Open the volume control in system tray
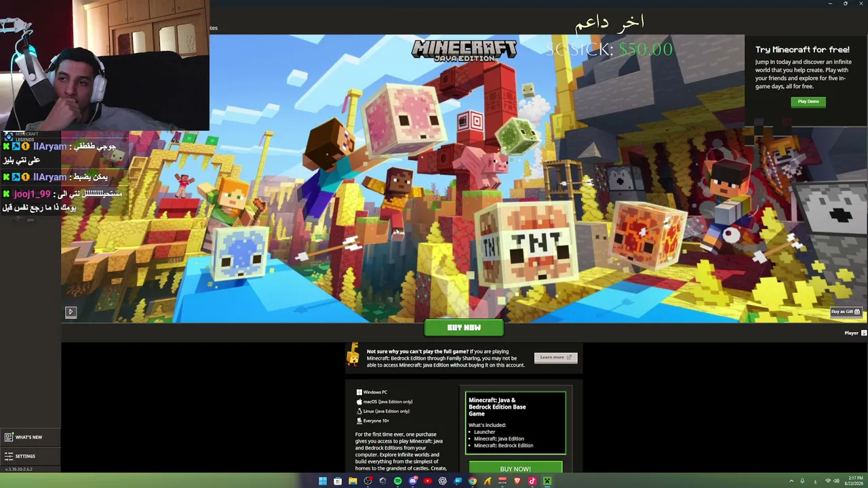 coord(836,481)
